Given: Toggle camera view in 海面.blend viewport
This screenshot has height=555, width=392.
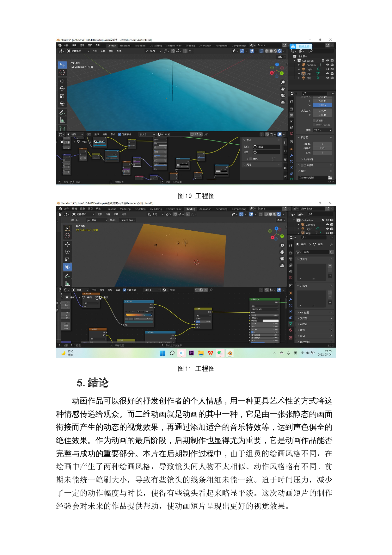Looking at the screenshot, I should point(283,95).
